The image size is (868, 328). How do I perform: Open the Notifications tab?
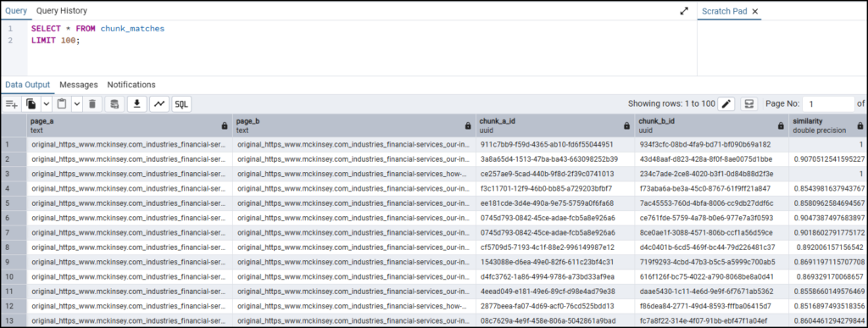click(x=131, y=85)
